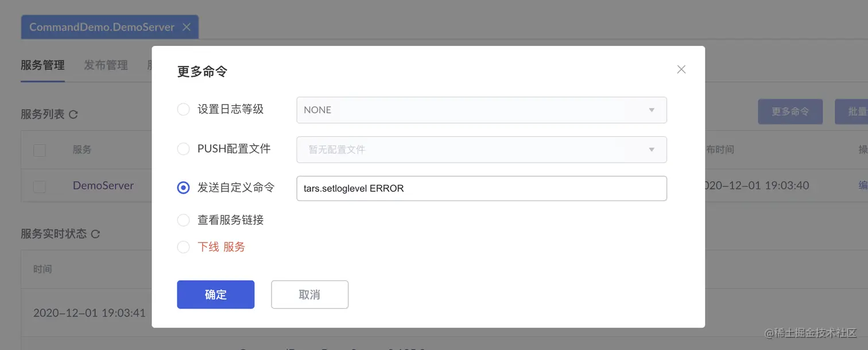Cancel with the 取消 button
This screenshot has width=868, height=350.
pyautogui.click(x=310, y=295)
